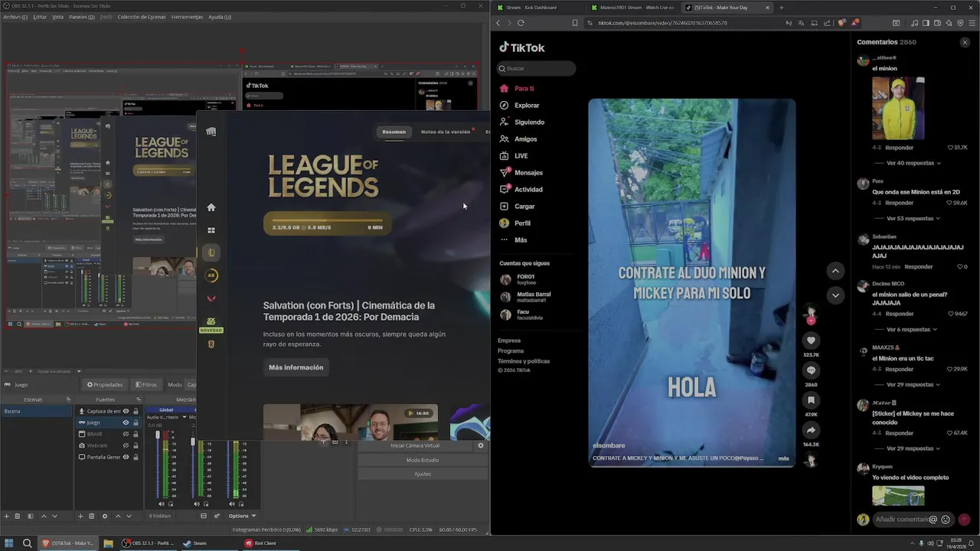980x551 pixels.
Task: Focus the TikTok Buscar search field
Action: coord(537,68)
